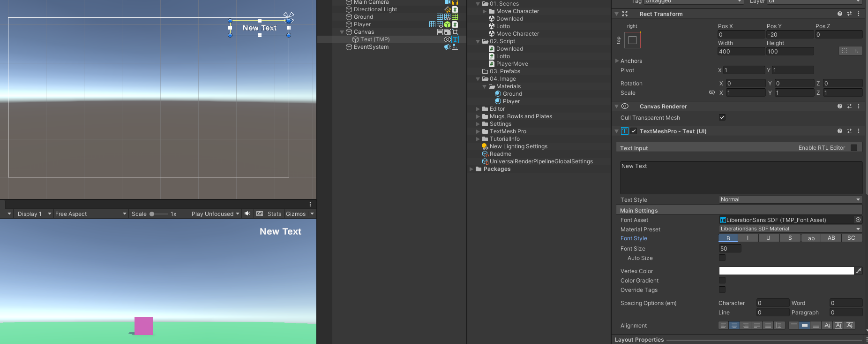Set bottom vertical text alignment
868x344 pixels.
click(816, 325)
